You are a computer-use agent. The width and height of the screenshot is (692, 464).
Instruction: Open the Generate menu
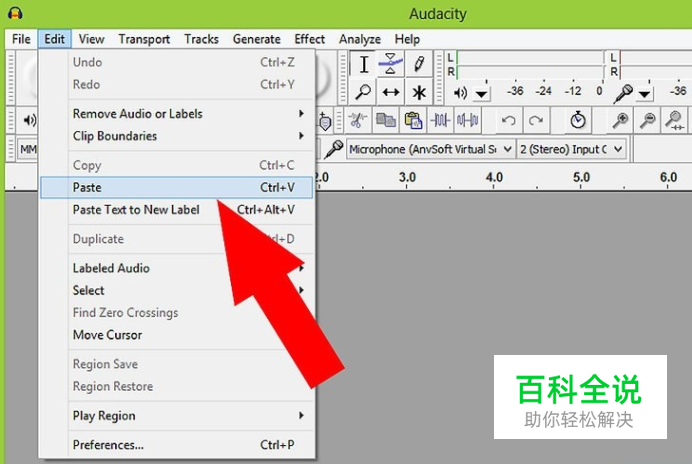(x=256, y=39)
